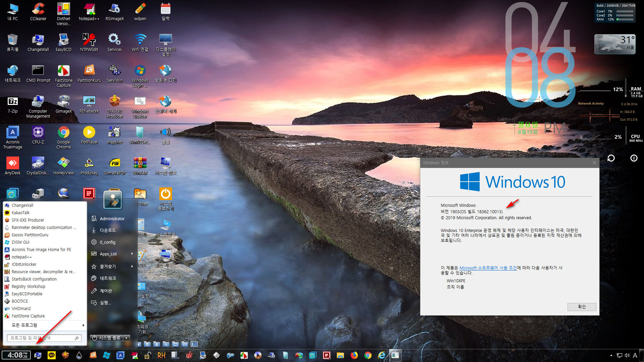The image size is (644, 362).
Task: Open CMD Prompt desktop shortcut
Action: coord(38,73)
